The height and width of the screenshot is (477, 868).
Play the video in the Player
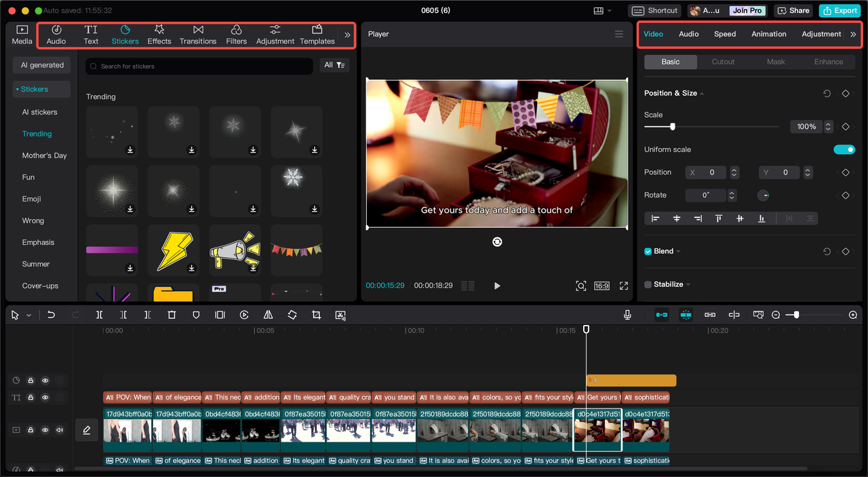497,286
